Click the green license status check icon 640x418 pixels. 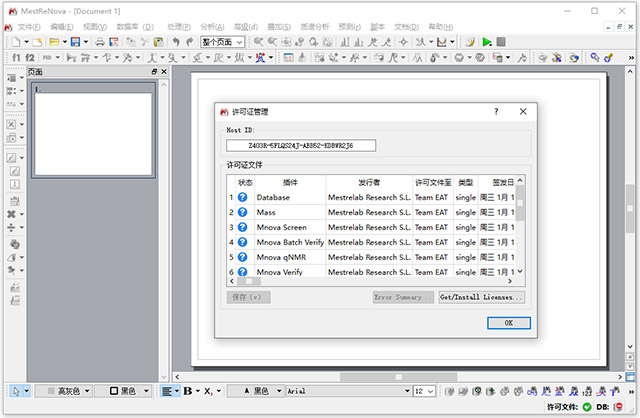[x=587, y=407]
